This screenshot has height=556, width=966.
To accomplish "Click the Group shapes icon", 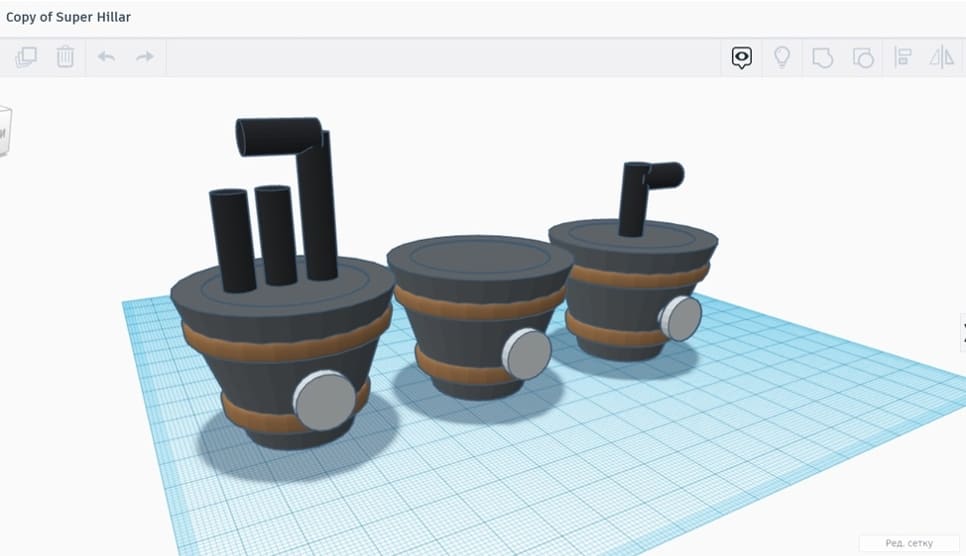I will pyautogui.click(x=822, y=57).
